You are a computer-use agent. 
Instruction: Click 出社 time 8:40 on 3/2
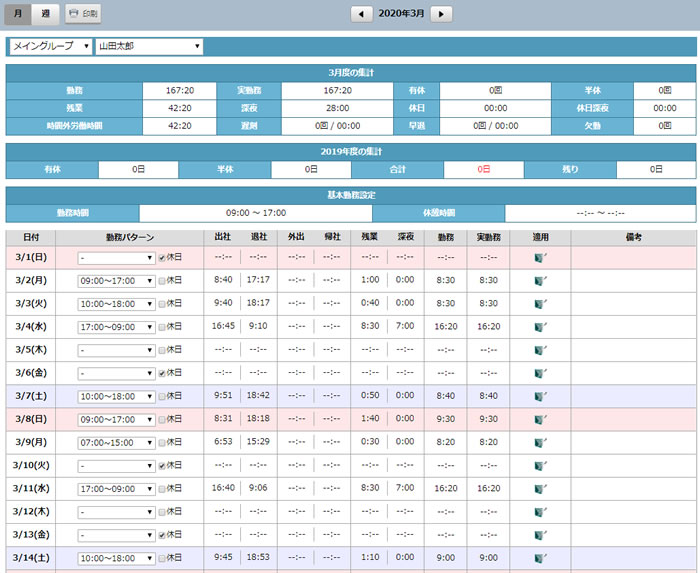(x=223, y=280)
